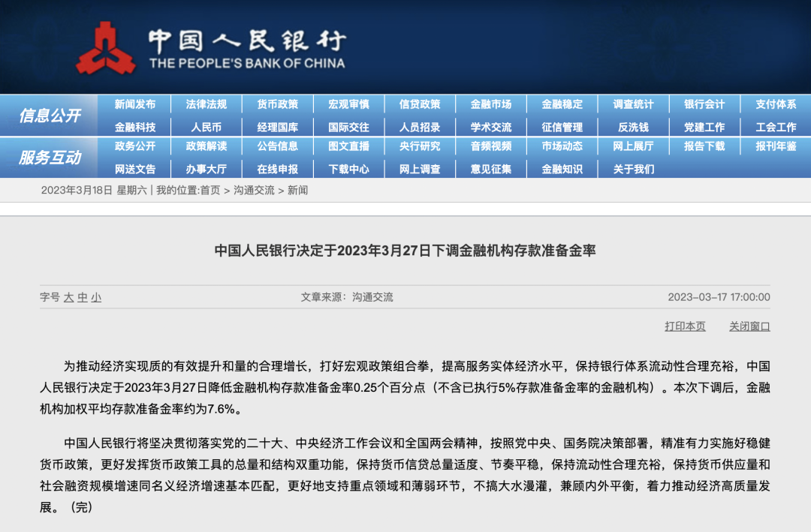
Task: Open 法律法规 menu item
Action: tap(207, 104)
